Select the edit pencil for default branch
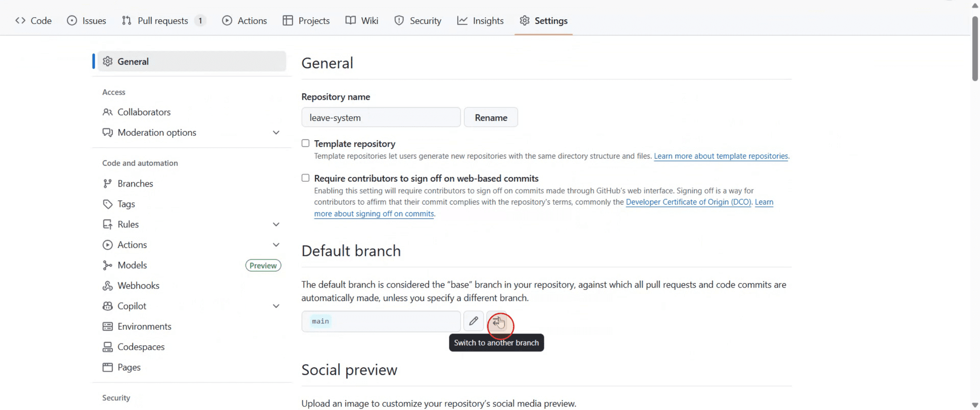Screen dimensions: 980x410 473,321
